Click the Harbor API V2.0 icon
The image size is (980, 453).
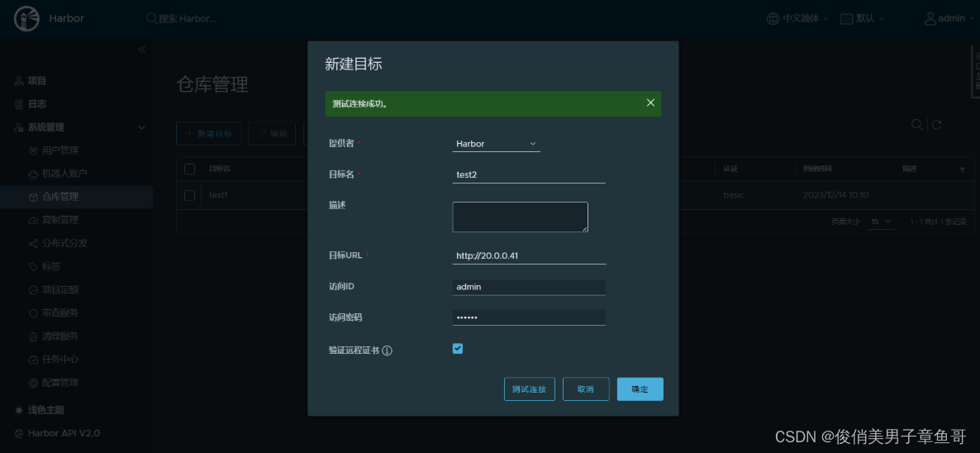(x=19, y=433)
